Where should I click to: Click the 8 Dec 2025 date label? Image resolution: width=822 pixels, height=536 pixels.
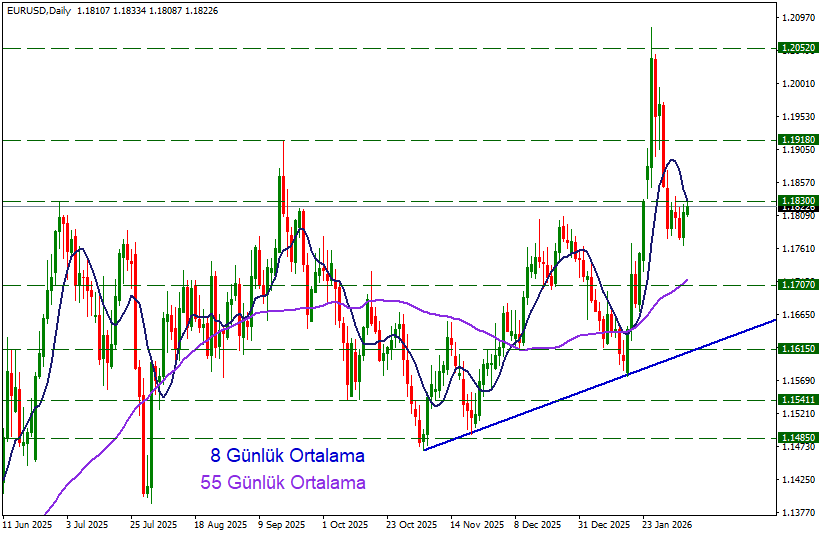[537, 524]
